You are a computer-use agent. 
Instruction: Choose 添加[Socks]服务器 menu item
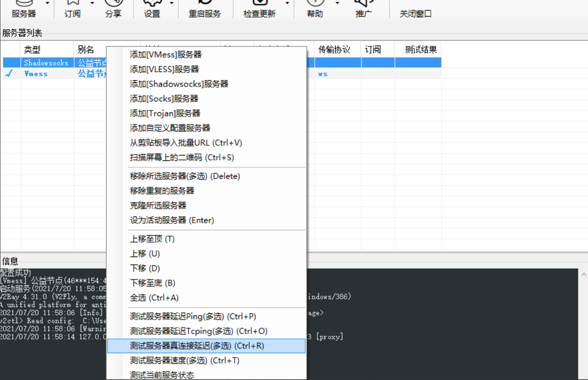tap(206, 99)
